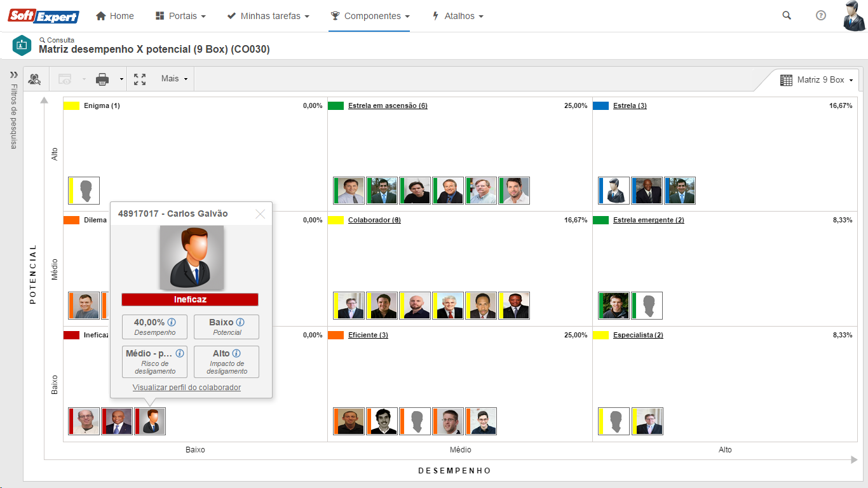Expand the Filtros de pesquisa side panel

(x=13, y=75)
